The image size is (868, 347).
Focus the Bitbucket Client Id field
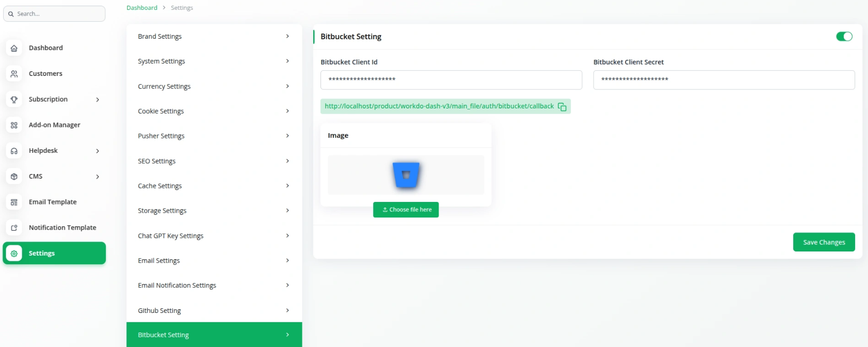click(x=451, y=80)
